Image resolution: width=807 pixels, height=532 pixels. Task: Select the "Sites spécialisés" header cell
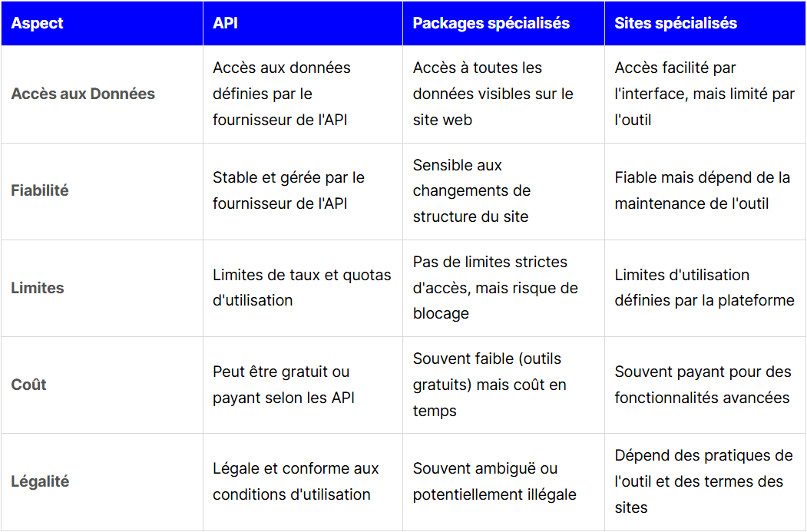[676, 23]
